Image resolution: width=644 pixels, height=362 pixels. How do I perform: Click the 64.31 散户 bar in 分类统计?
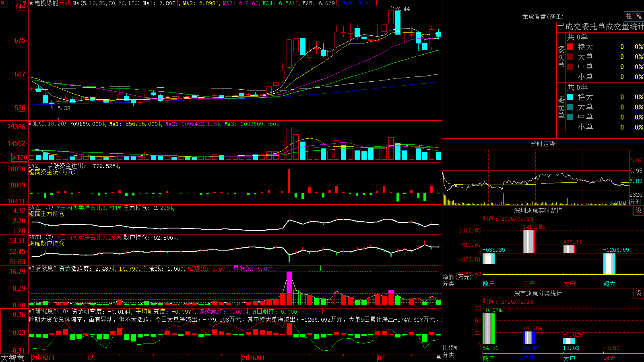pyautogui.click(x=489, y=329)
